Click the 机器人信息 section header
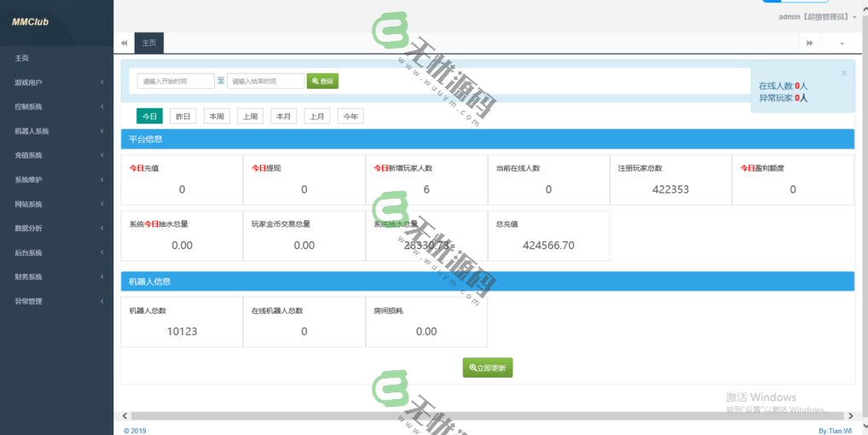 click(488, 281)
